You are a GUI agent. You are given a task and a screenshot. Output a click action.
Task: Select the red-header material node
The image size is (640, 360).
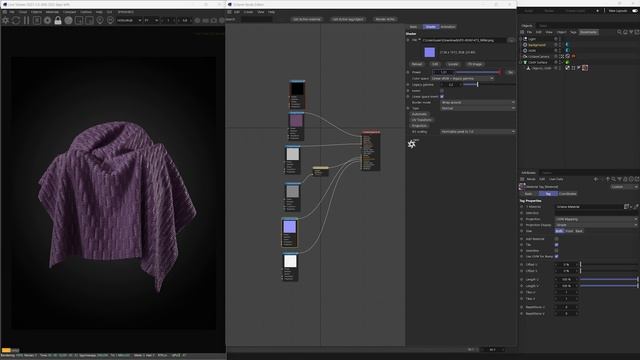(371, 151)
